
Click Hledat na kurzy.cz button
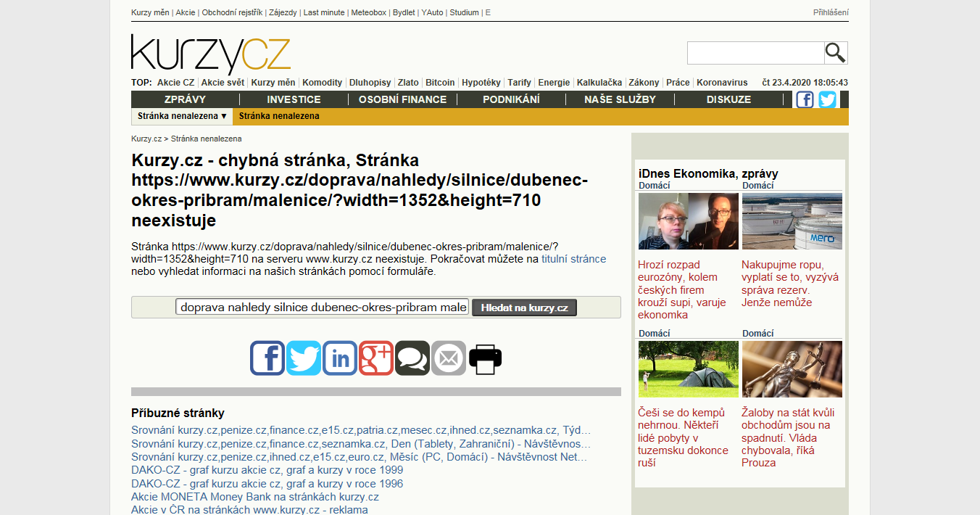tap(524, 308)
